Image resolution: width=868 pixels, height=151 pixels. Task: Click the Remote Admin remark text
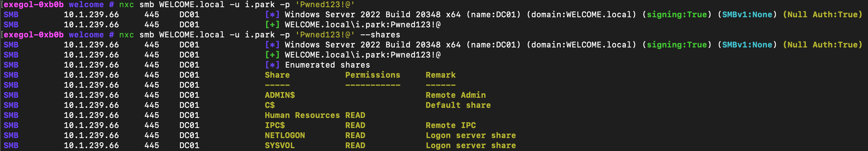tap(456, 95)
